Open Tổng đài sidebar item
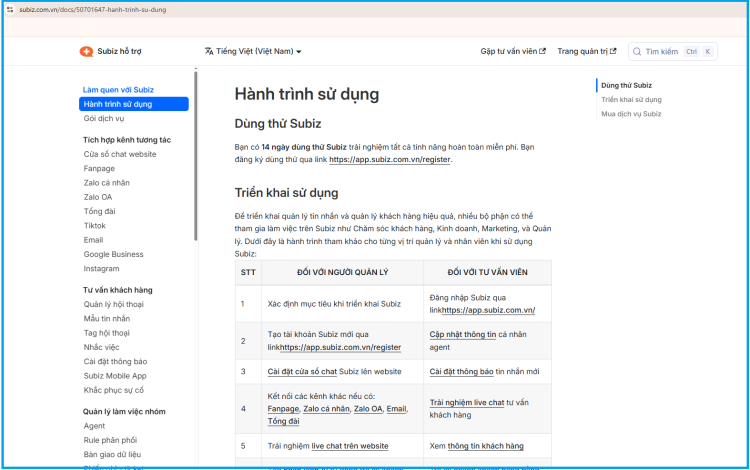750x470 pixels. [99, 211]
